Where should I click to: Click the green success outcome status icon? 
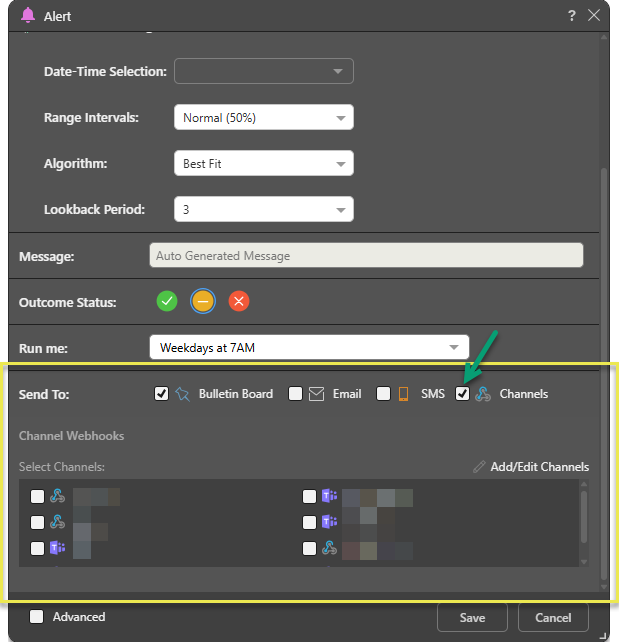coord(167,301)
